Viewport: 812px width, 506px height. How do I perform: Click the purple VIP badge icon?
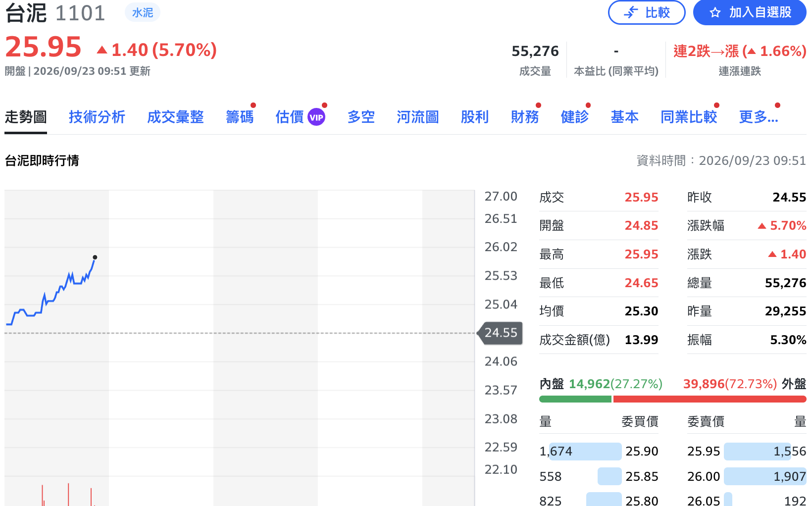[x=316, y=117]
